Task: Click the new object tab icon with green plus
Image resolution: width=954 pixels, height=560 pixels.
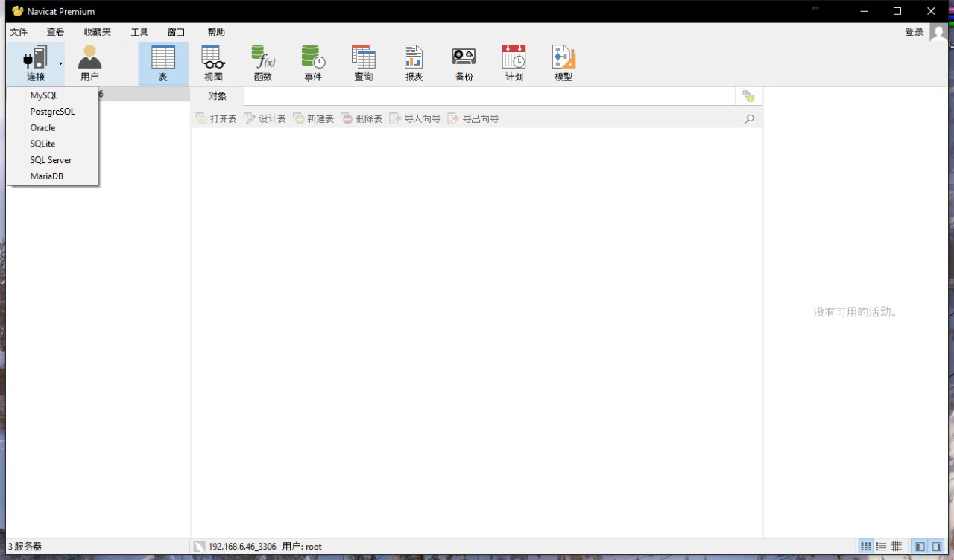Action: click(748, 96)
